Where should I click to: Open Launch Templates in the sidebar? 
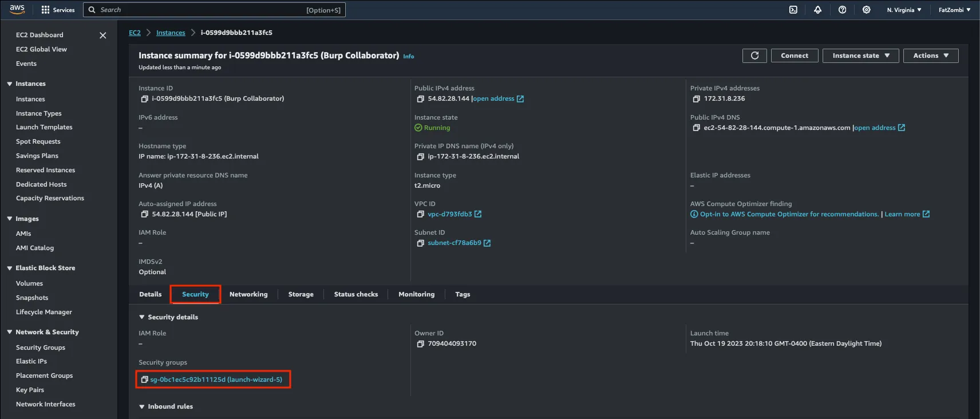(44, 127)
